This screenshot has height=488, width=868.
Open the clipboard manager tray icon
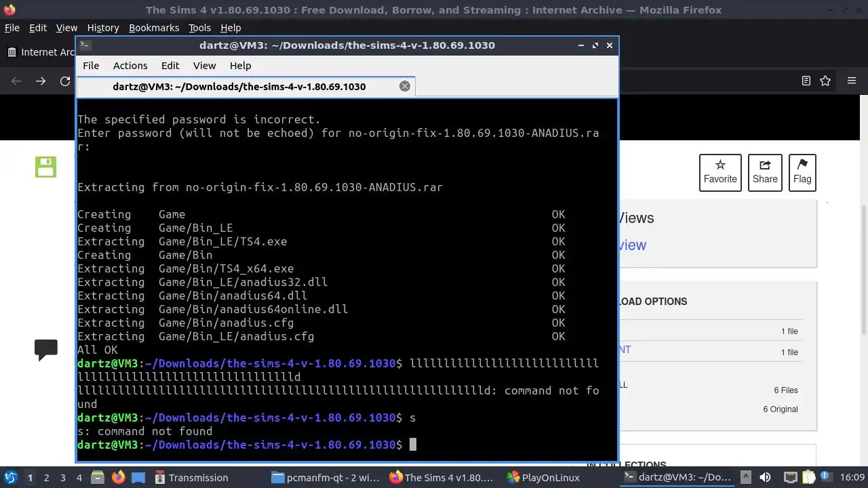[x=808, y=478]
